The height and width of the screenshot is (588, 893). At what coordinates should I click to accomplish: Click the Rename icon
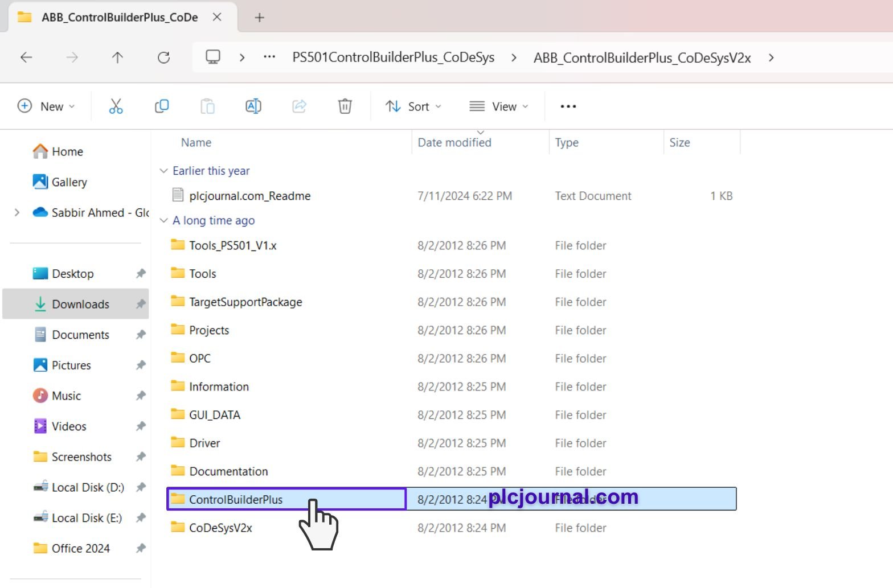pyautogui.click(x=253, y=106)
